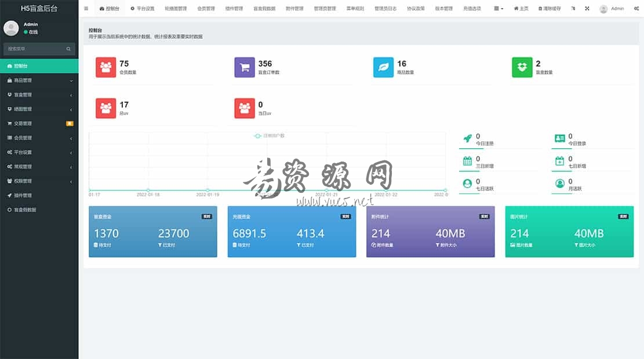Image resolution: width=644 pixels, height=359 pixels.
Task: Open the 平台设置 tab in top bar
Action: tap(143, 8)
